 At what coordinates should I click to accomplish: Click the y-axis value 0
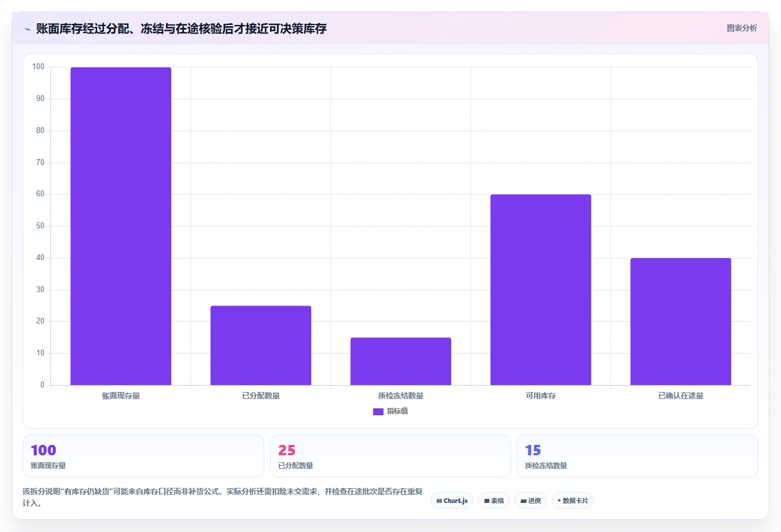[42, 384]
